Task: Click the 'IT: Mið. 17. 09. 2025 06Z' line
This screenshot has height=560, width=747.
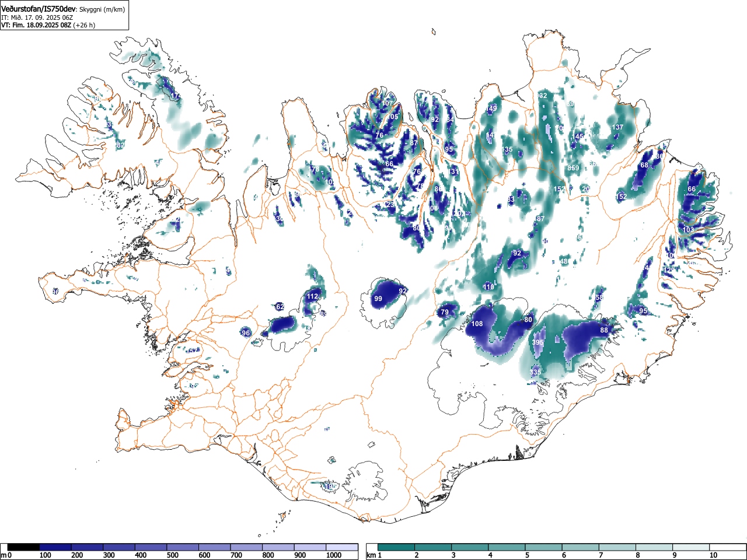Action: [x=37, y=17]
